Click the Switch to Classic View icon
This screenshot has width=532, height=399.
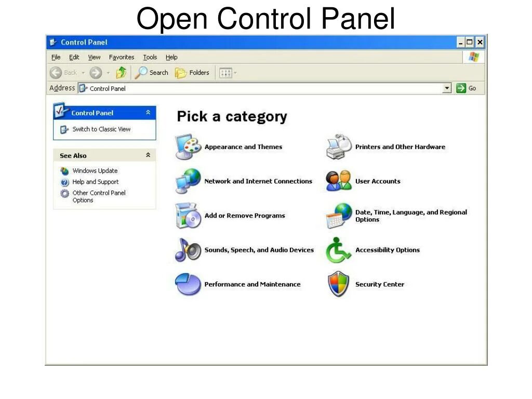pyautogui.click(x=64, y=129)
